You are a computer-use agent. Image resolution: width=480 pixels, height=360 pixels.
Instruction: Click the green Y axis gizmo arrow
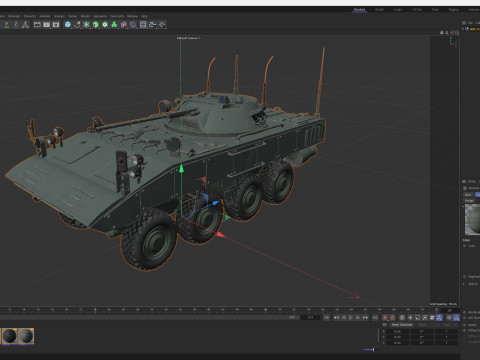click(181, 168)
